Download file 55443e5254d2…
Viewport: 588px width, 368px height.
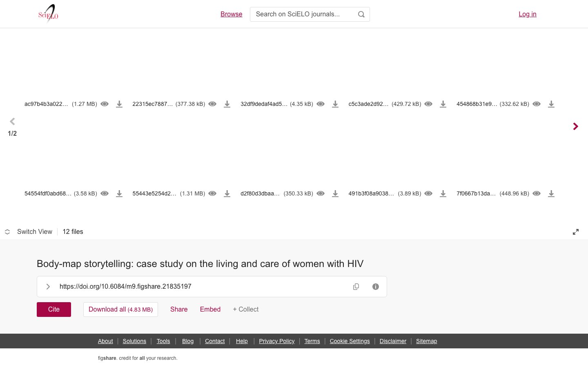tap(227, 193)
